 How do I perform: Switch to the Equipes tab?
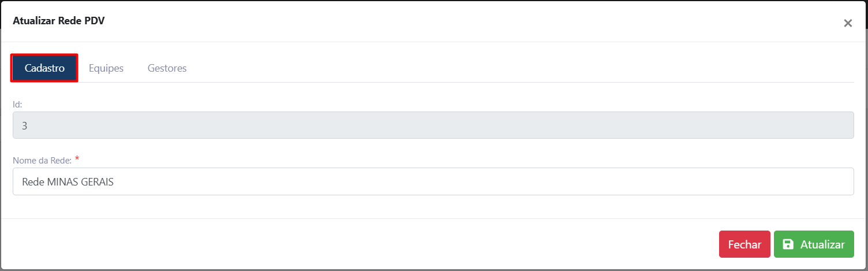[106, 68]
